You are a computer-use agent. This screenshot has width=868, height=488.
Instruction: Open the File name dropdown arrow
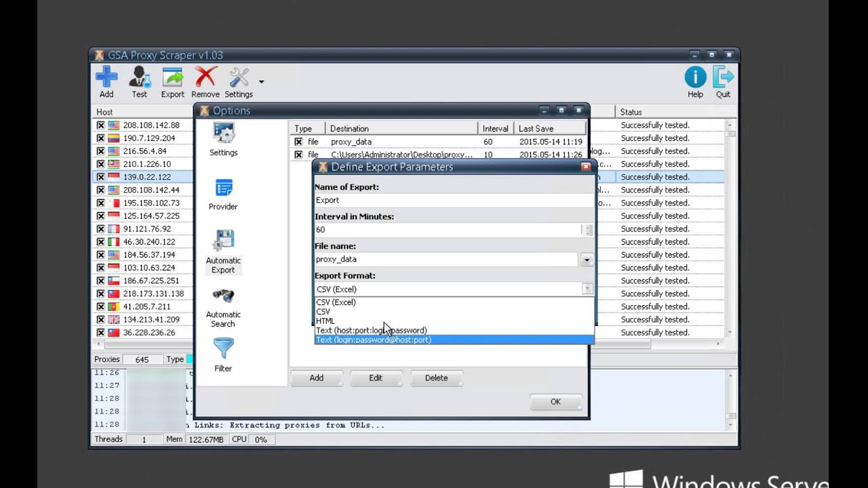(587, 260)
